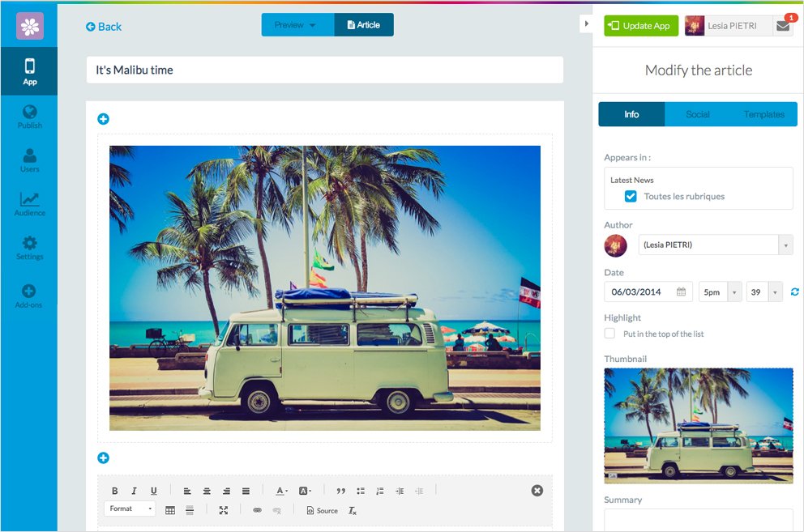This screenshot has width=804, height=532.
Task: Switch to the Templates tab
Action: pyautogui.click(x=763, y=114)
